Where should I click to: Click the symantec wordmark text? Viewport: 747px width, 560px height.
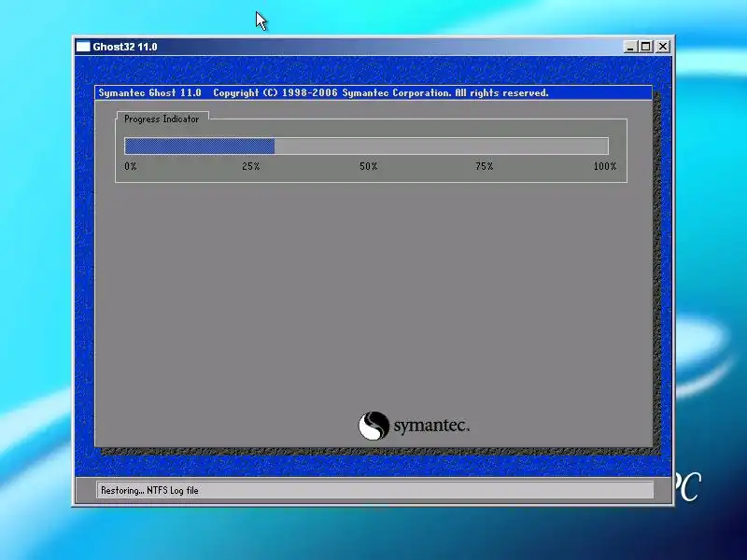(x=431, y=426)
